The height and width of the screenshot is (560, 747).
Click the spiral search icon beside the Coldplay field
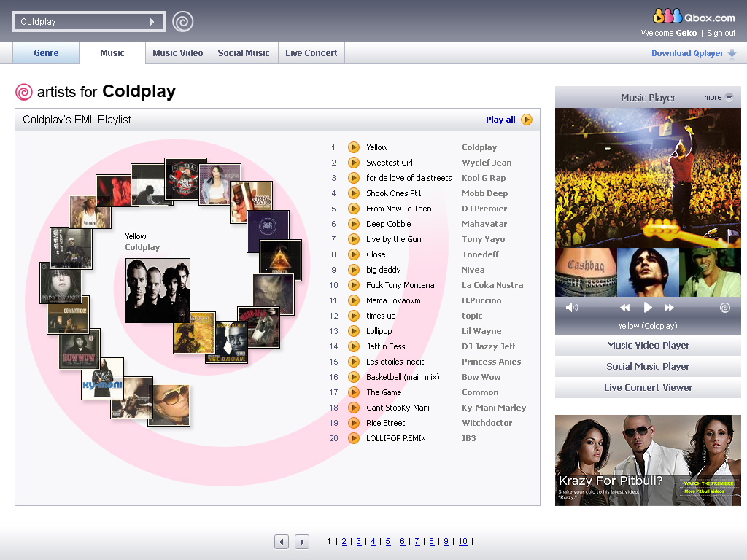coord(183,21)
